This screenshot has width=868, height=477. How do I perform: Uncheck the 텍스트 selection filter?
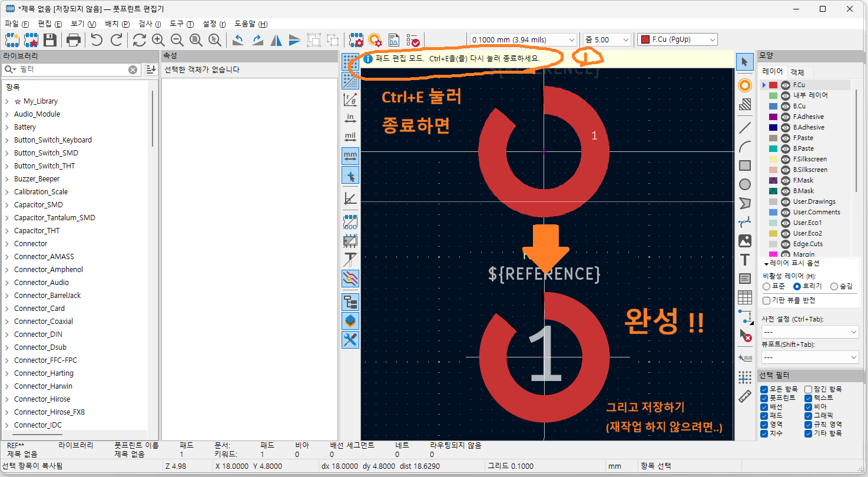[x=809, y=398]
